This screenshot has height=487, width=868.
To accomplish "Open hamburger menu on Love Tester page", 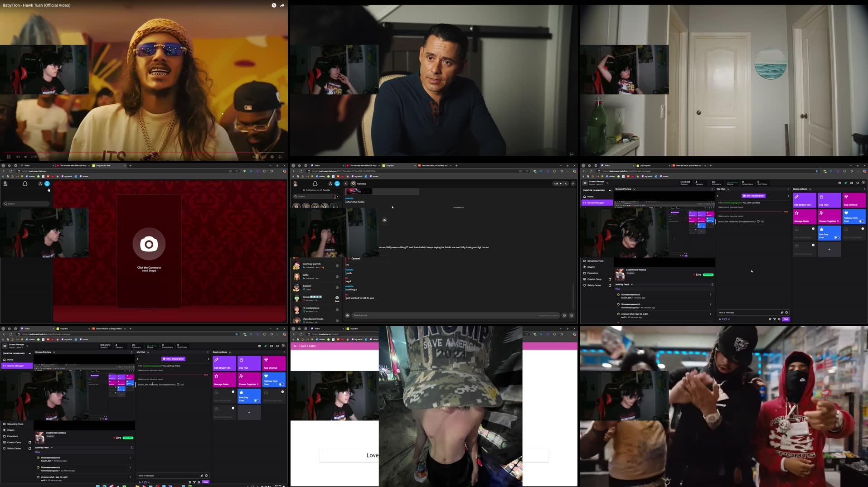I will [x=295, y=346].
